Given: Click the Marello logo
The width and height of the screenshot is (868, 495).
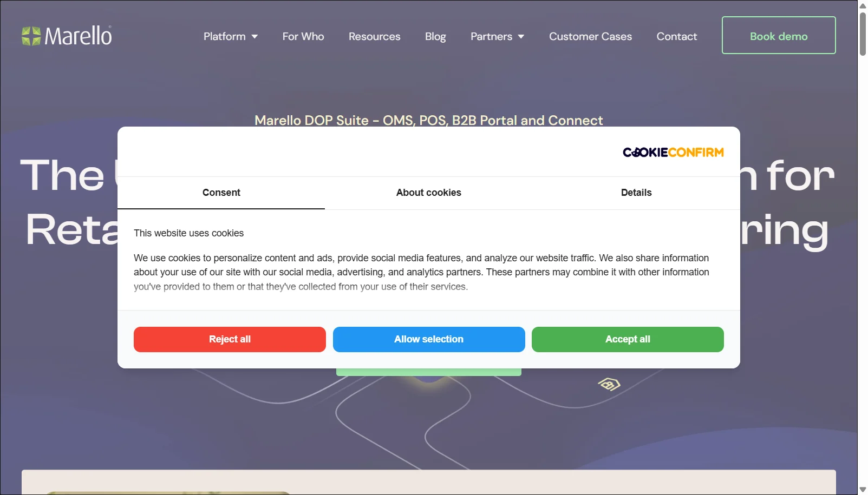Looking at the screenshot, I should point(67,36).
